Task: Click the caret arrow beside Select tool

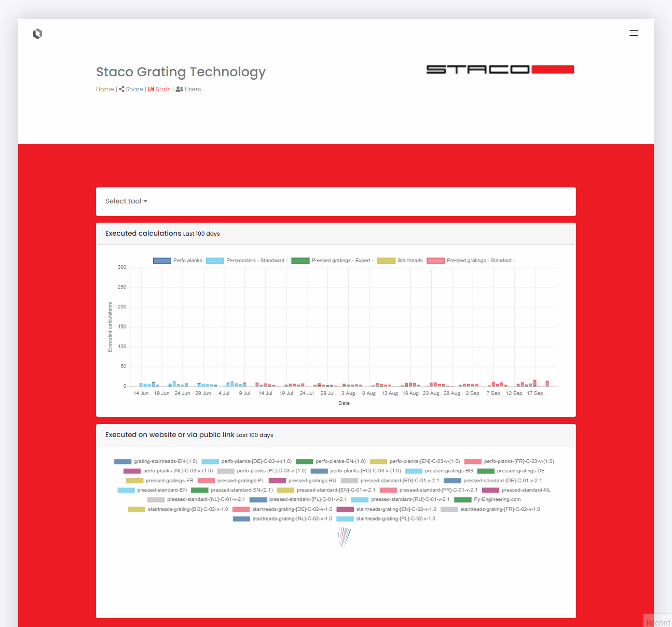Action: pos(145,201)
